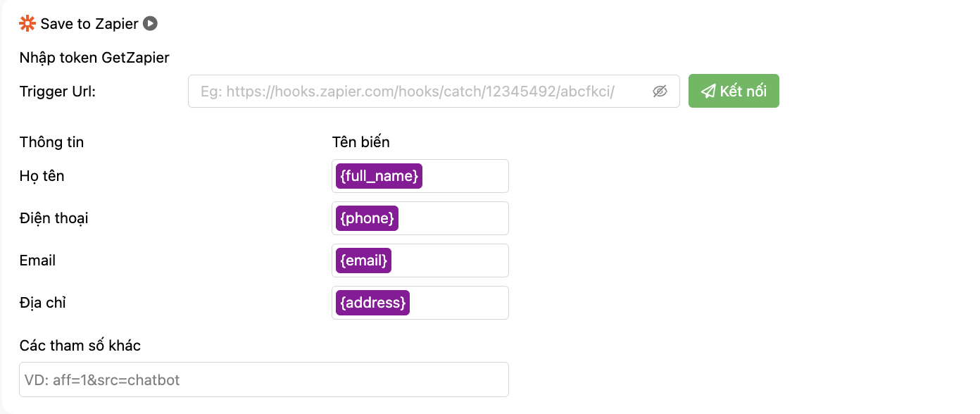The width and height of the screenshot is (980, 414).
Task: Select the {full_name} variable tag
Action: tap(377, 175)
